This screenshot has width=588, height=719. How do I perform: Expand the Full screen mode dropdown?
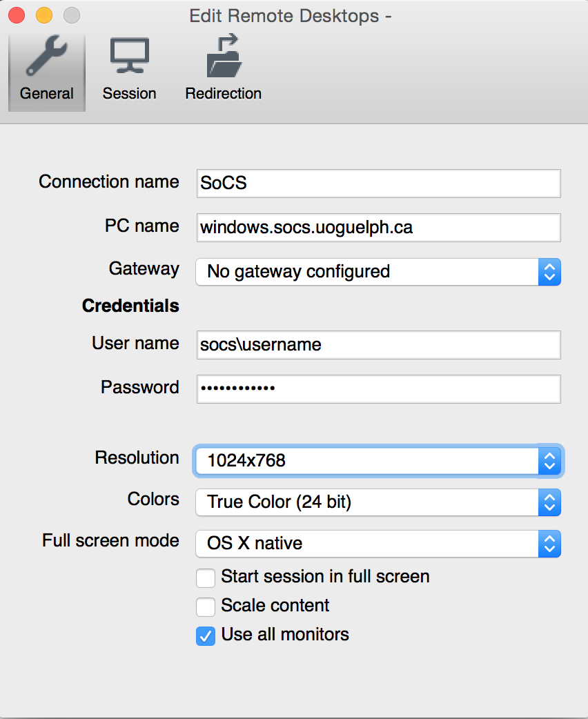pos(378,544)
